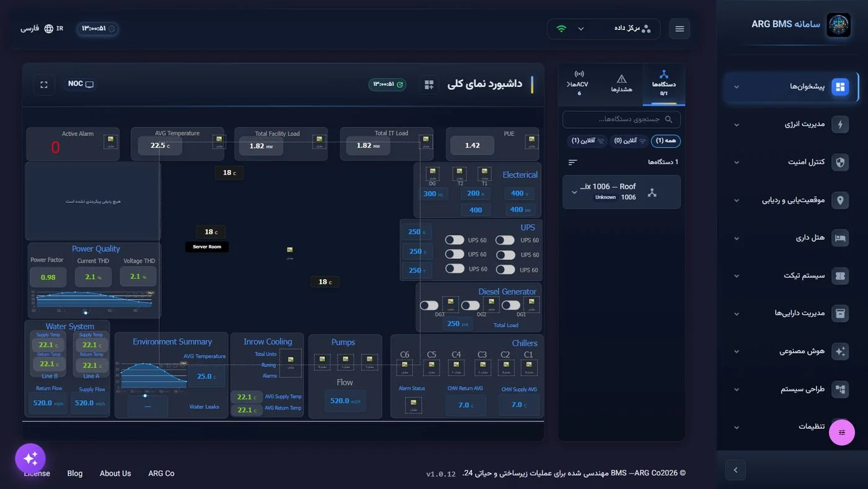Click the green Wi-Fi connection status icon

pos(561,29)
